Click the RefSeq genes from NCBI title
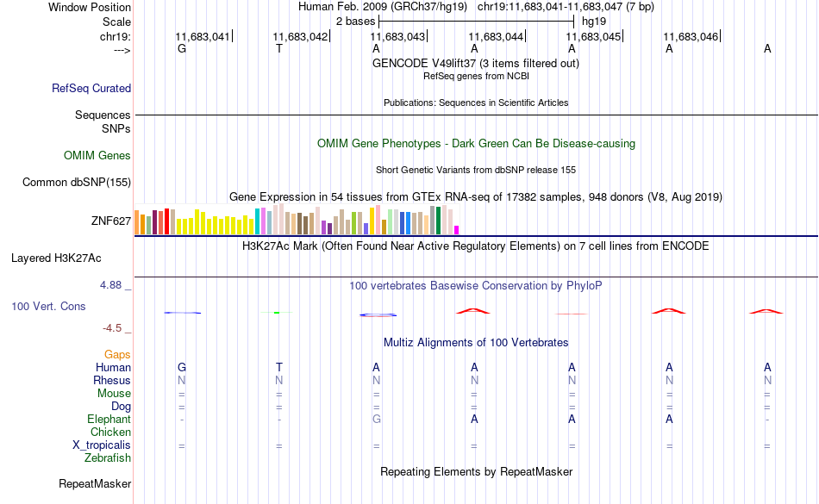 (x=477, y=76)
